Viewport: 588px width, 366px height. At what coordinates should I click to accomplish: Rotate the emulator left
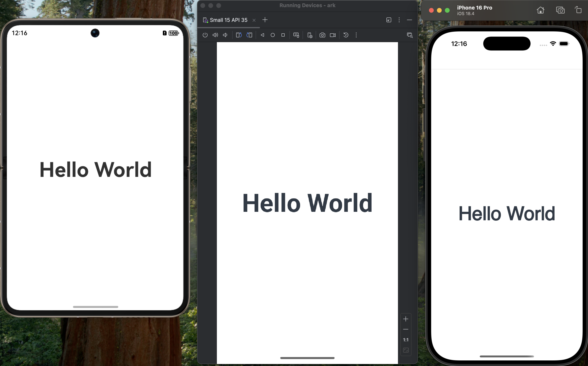click(x=239, y=35)
